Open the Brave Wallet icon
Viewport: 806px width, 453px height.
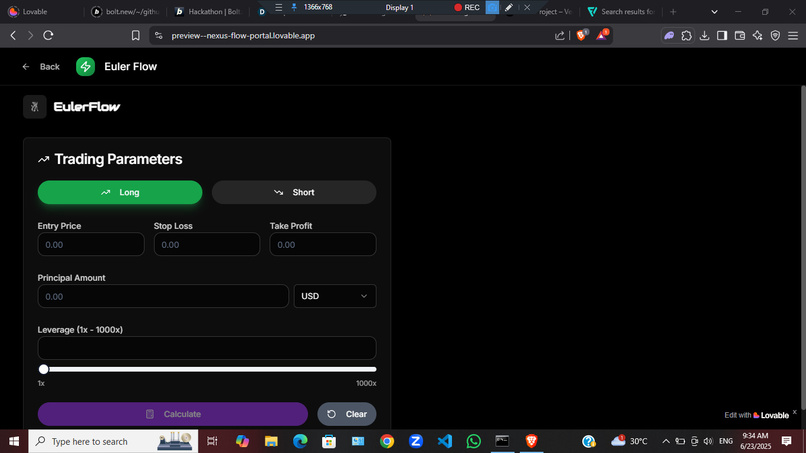coord(740,35)
